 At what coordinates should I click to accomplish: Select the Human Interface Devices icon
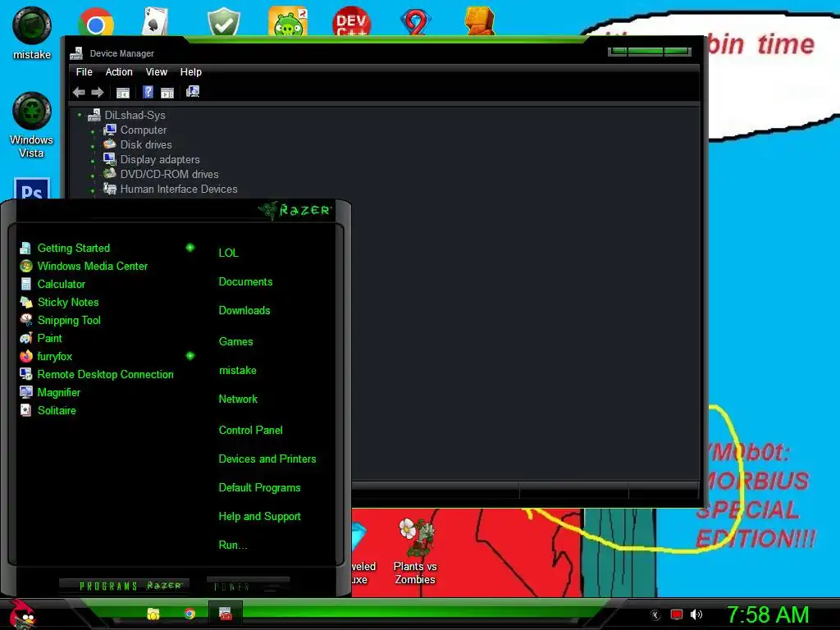(x=109, y=189)
